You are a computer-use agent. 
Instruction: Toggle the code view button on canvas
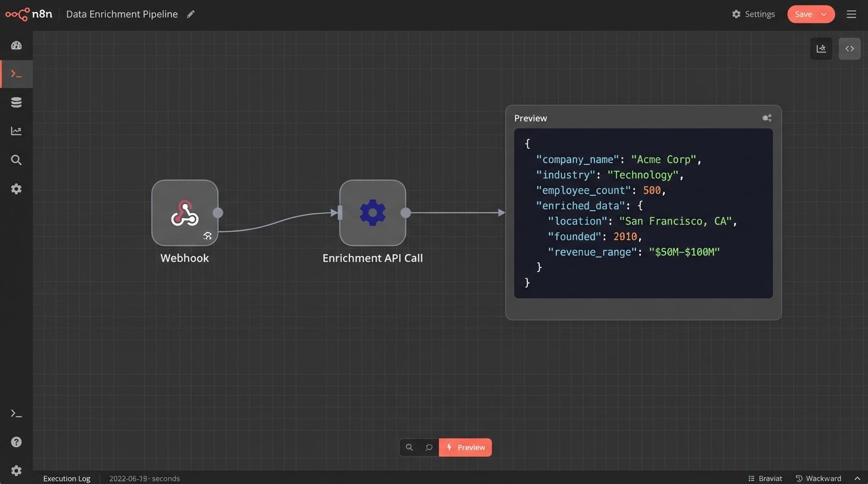pyautogui.click(x=849, y=49)
